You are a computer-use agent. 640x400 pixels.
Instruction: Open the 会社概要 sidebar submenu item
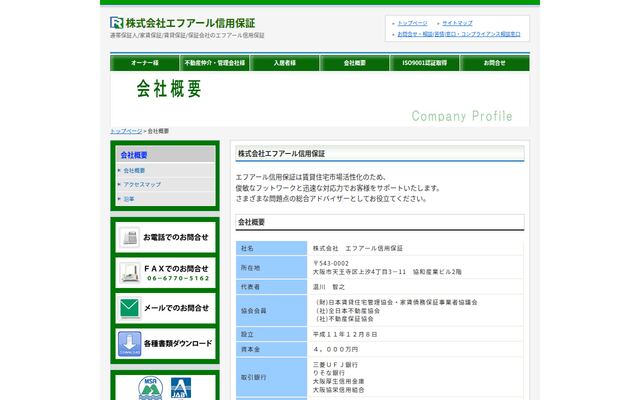click(x=134, y=171)
